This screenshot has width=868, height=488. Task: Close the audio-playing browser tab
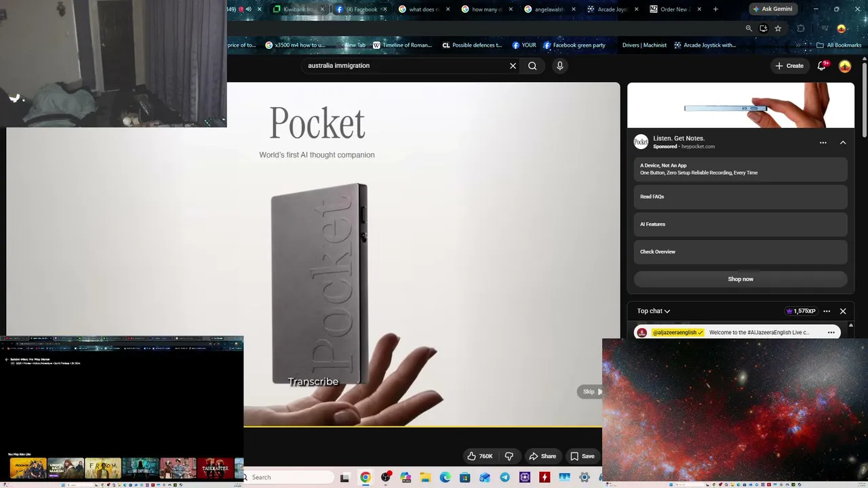(259, 9)
